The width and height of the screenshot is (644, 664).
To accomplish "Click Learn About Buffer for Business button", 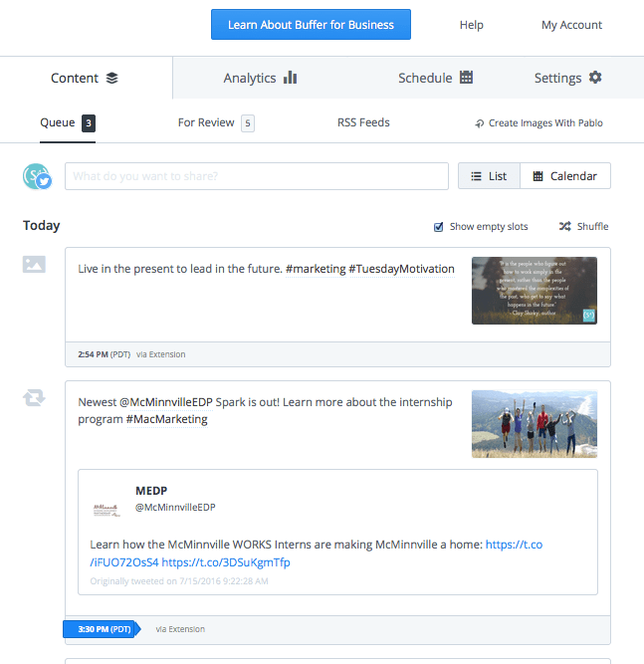I will pos(311,25).
